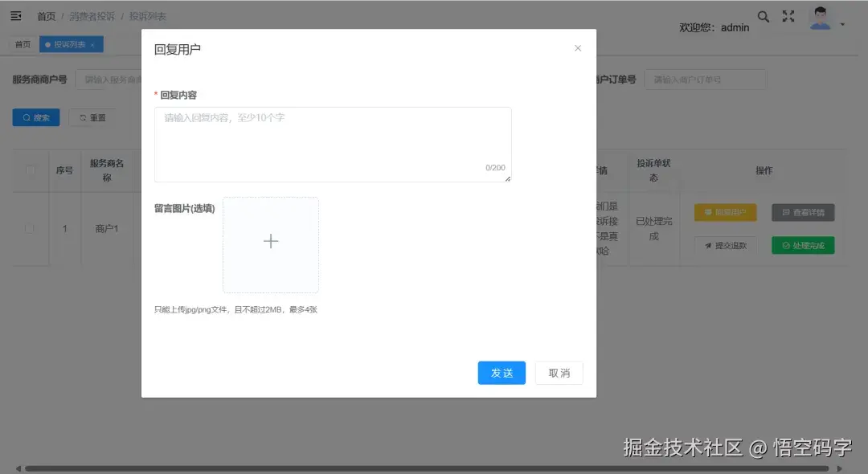Toggle the sidebar hamburger icon
The height and width of the screenshot is (474, 868).
tap(15, 15)
